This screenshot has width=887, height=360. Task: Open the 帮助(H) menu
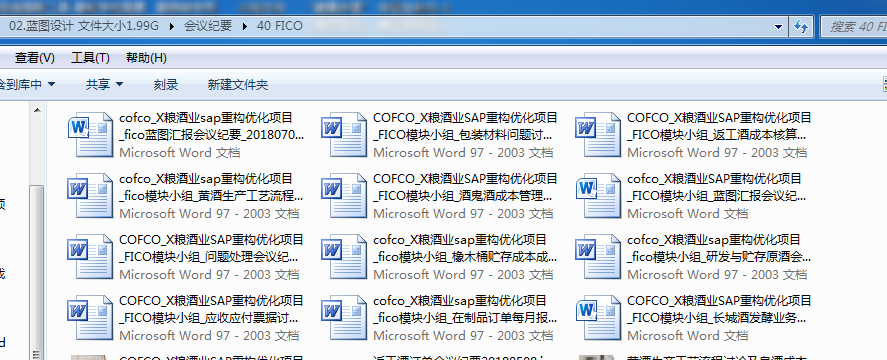point(146,58)
